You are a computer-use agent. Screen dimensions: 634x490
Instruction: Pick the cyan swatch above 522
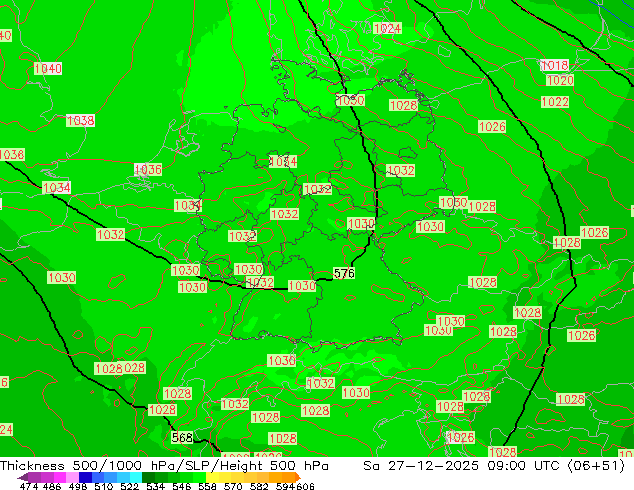click(x=135, y=477)
